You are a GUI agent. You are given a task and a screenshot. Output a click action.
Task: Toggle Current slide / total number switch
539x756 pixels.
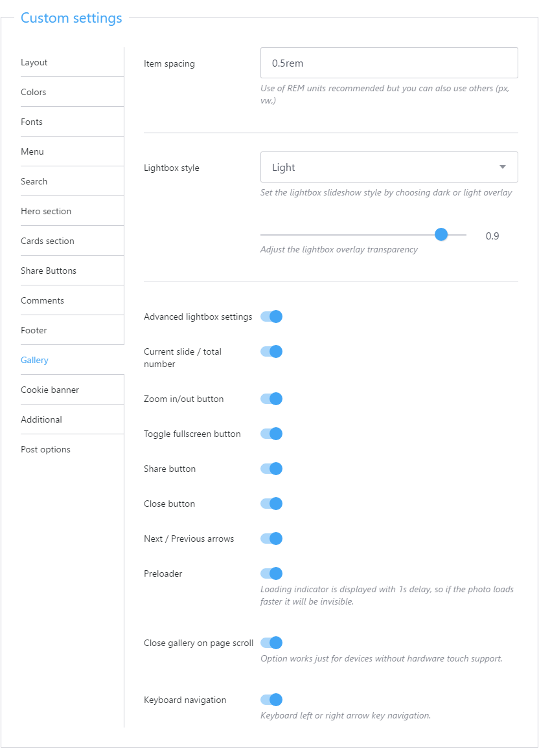click(x=271, y=351)
